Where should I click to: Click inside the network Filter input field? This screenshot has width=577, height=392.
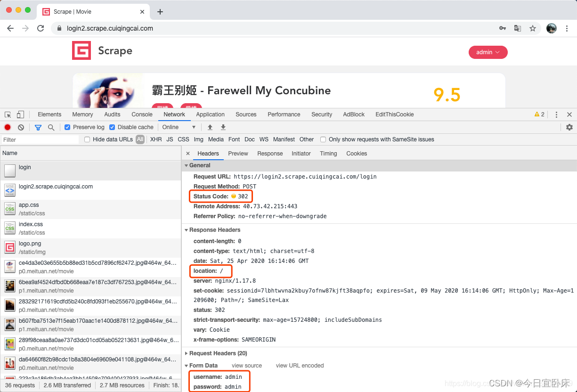[x=40, y=139]
